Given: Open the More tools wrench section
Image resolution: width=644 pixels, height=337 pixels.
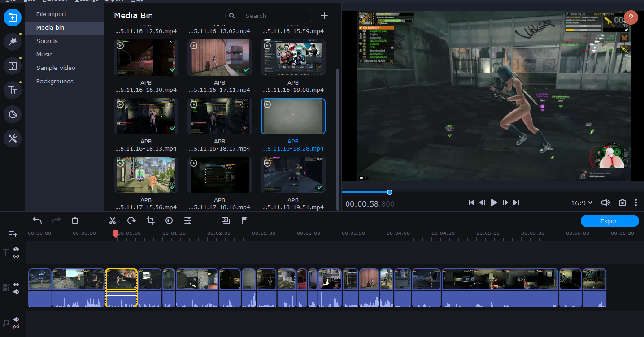Looking at the screenshot, I should tap(13, 138).
